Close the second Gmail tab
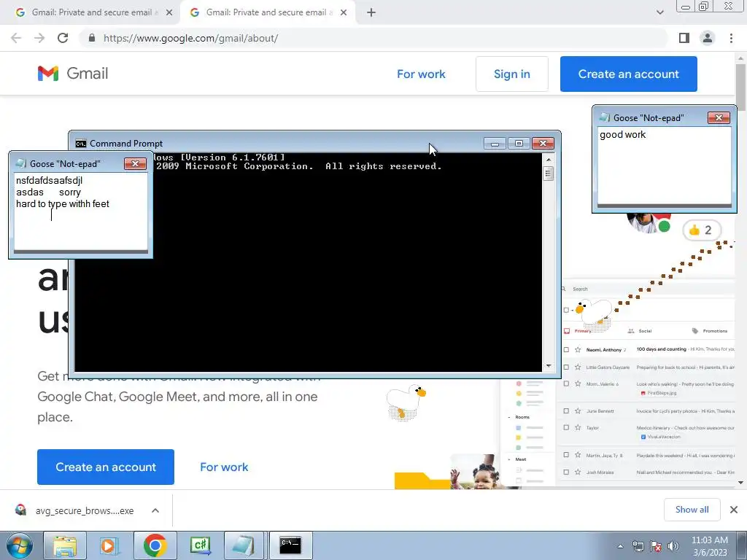This screenshot has height=560, width=747. pos(344,13)
